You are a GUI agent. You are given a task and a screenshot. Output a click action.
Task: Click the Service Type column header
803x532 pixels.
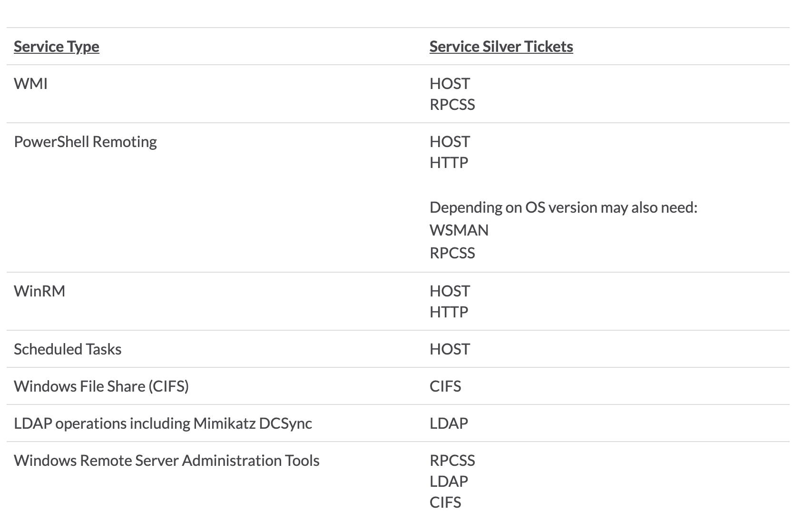coord(56,47)
